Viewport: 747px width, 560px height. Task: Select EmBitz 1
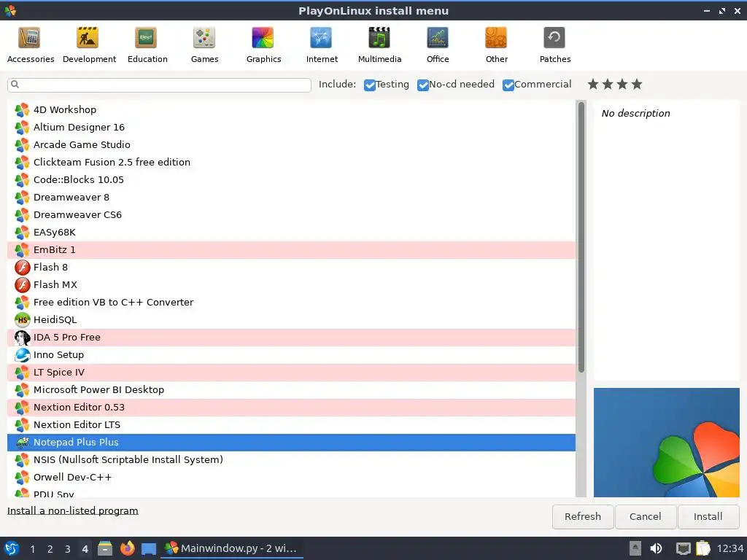(x=291, y=249)
